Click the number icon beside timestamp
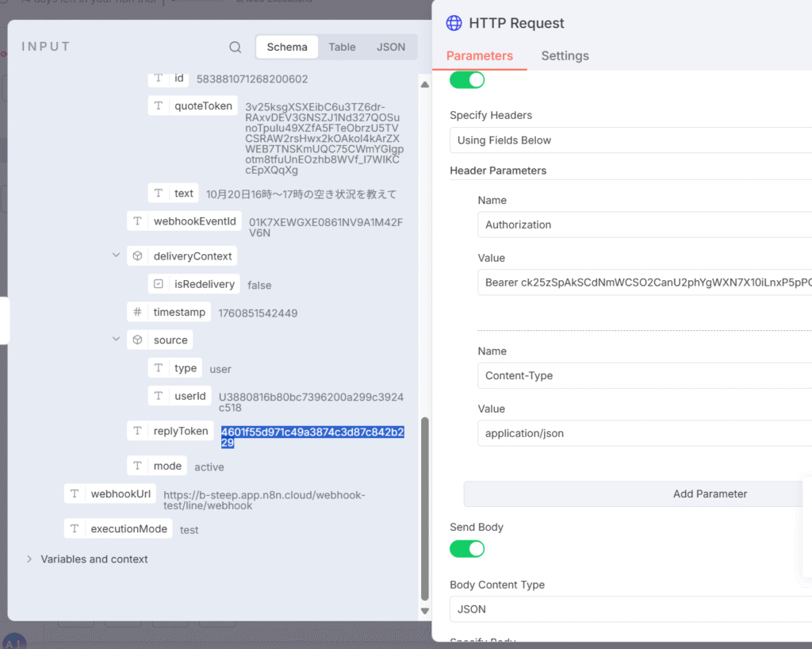 click(x=138, y=313)
